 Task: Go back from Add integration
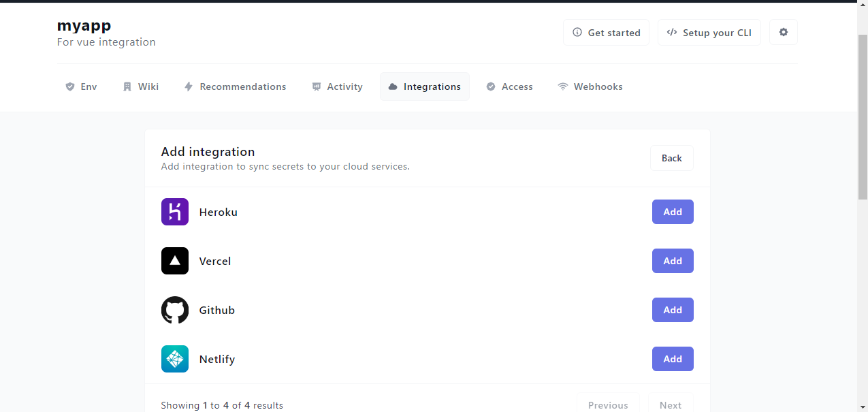click(x=671, y=158)
